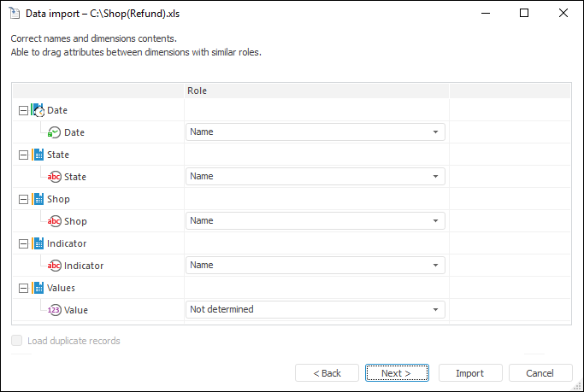584x392 pixels.
Task: Open the Role dropdown for Date attribute
Action: [x=435, y=132]
